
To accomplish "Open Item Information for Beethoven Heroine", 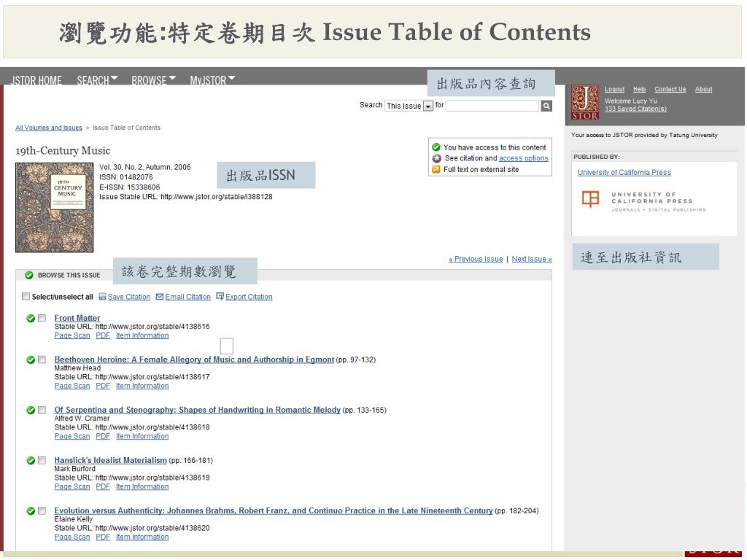I will pyautogui.click(x=142, y=386).
